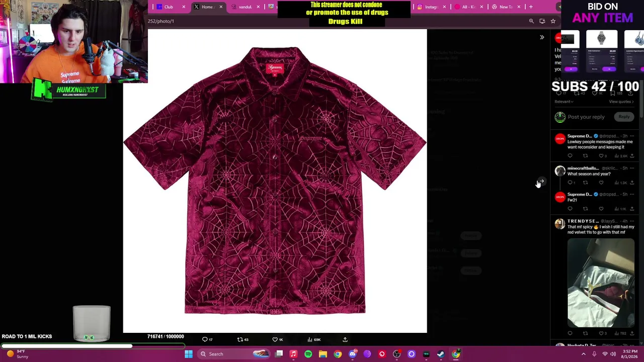Open browser zoom magnifier in address bar
This screenshot has height=362, width=644.
coord(531,21)
